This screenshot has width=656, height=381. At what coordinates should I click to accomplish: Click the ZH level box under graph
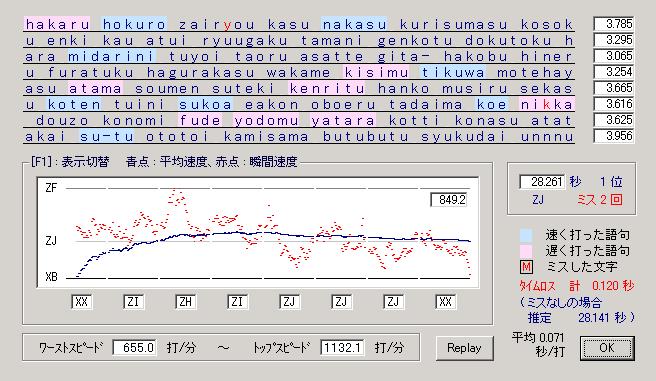click(185, 302)
